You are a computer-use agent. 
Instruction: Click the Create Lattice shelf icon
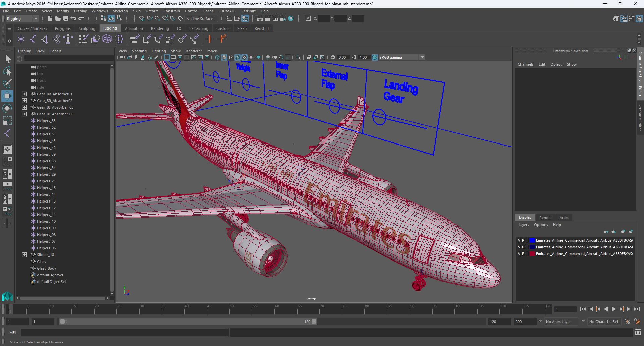tap(107, 39)
